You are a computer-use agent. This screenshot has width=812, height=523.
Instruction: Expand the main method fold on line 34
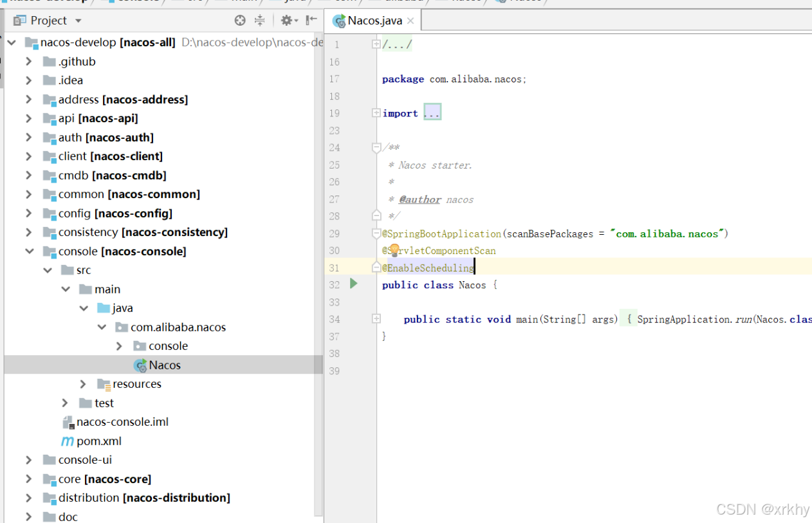coord(376,319)
